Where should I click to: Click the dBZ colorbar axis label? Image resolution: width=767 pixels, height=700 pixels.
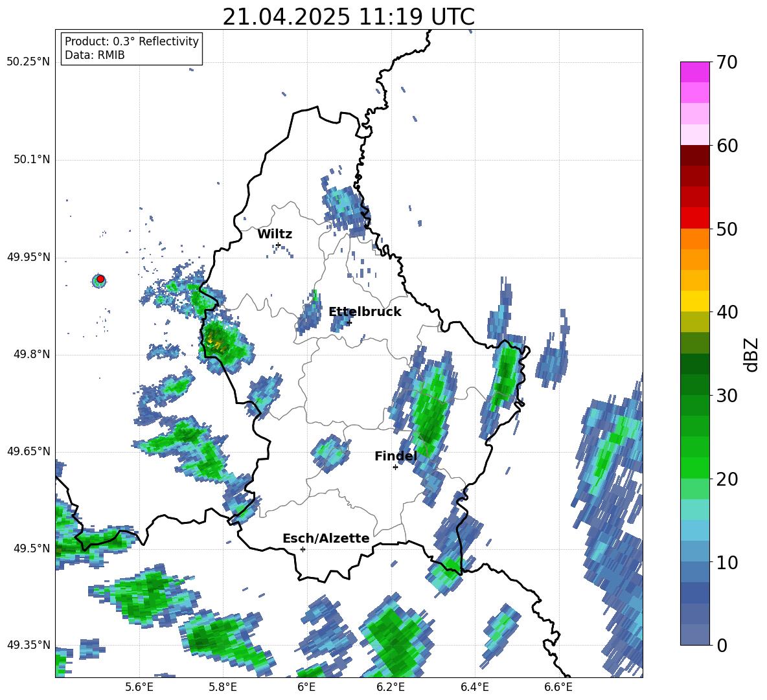point(751,354)
